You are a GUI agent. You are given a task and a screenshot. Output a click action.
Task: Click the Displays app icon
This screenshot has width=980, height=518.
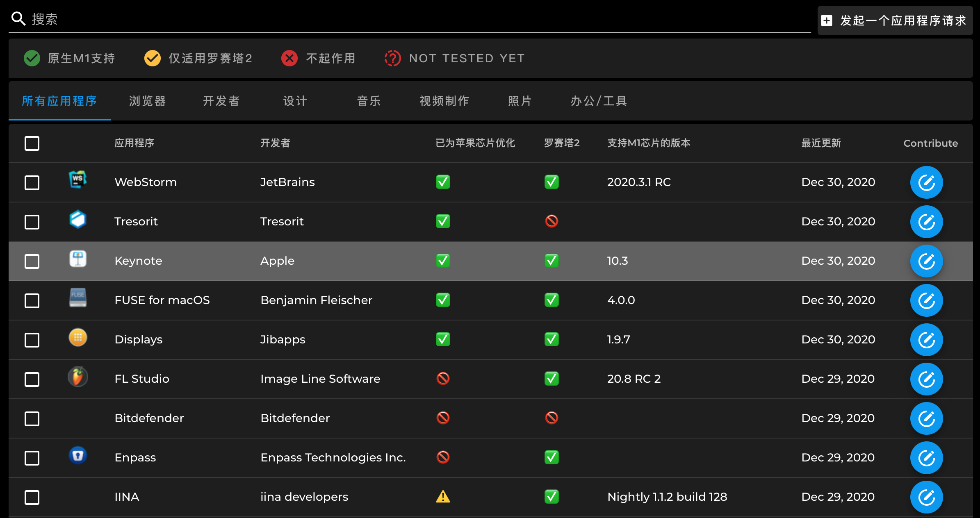(78, 337)
